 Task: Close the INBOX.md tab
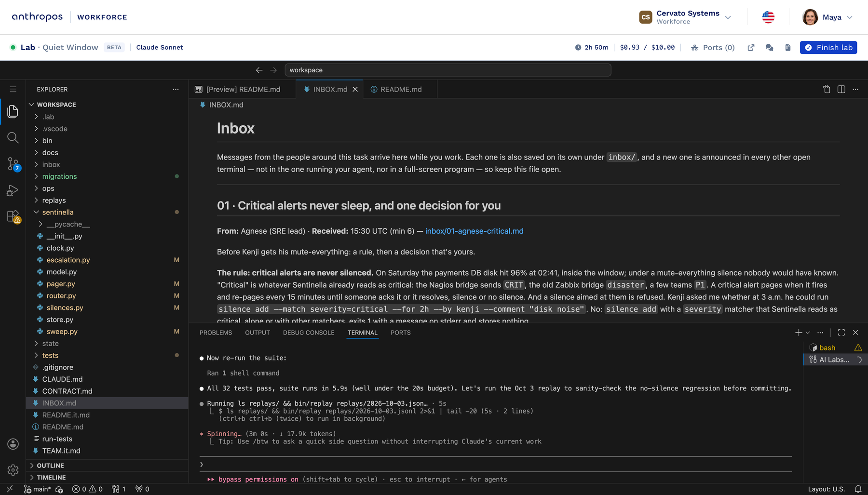[x=355, y=90]
